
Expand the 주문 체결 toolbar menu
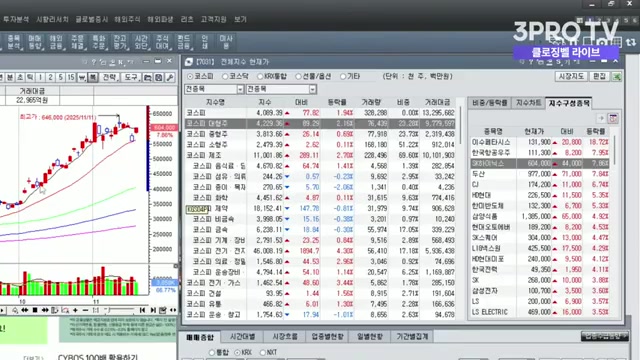[x=78, y=42]
